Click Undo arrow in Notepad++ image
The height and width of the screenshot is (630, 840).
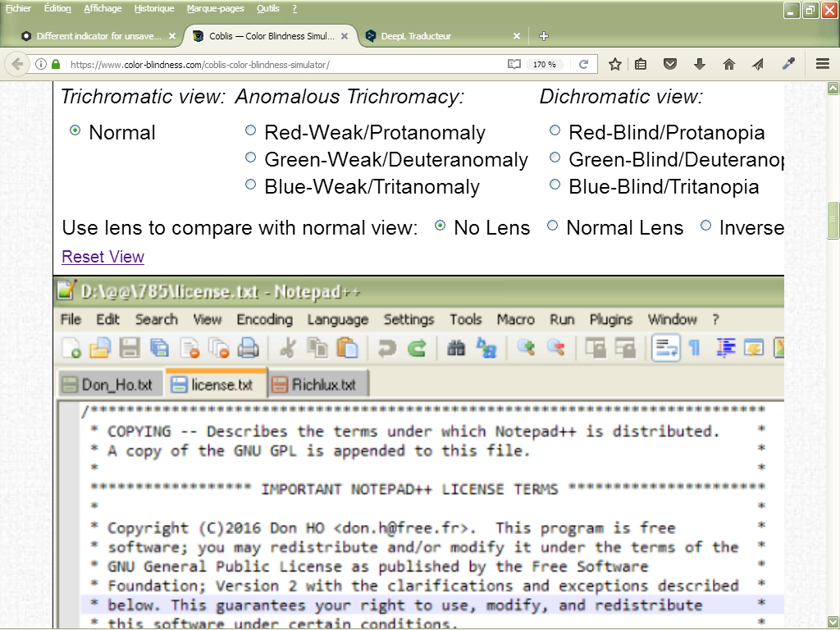pyautogui.click(x=387, y=348)
